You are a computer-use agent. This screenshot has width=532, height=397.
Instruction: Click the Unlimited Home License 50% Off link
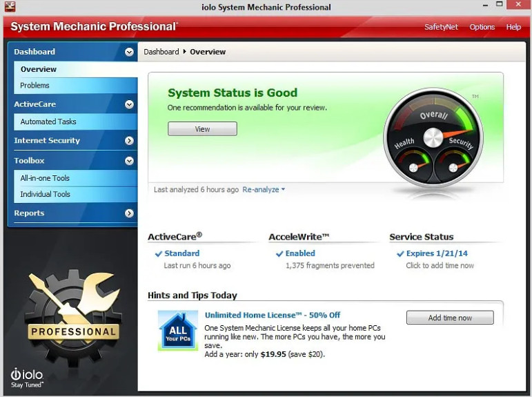(273, 315)
